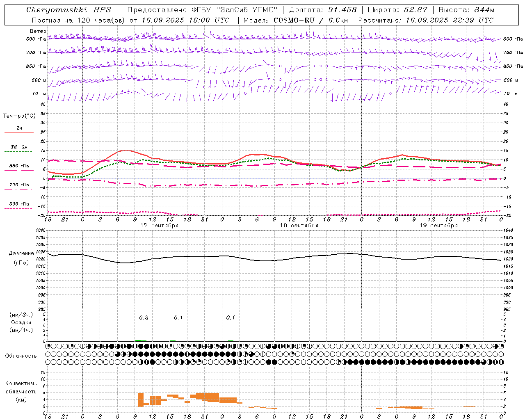Viewport: 525px width, 420px height.
Task: Select the Облачность cloud cover label
Action: click(21, 356)
